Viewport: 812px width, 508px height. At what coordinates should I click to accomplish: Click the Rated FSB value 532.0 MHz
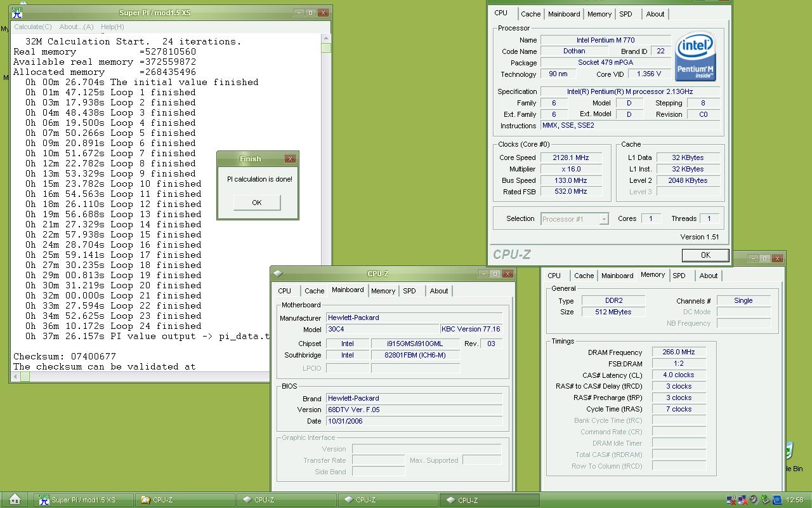tap(571, 192)
